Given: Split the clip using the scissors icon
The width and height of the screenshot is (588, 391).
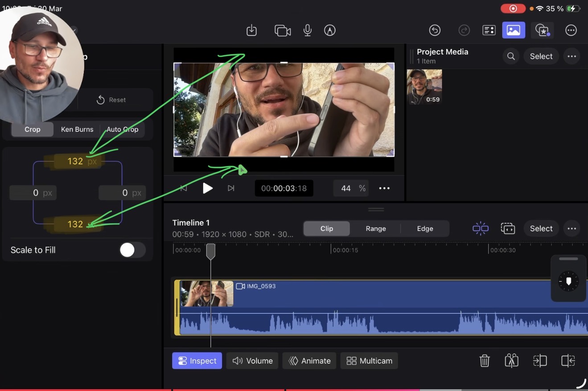Looking at the screenshot, I should pos(511,361).
